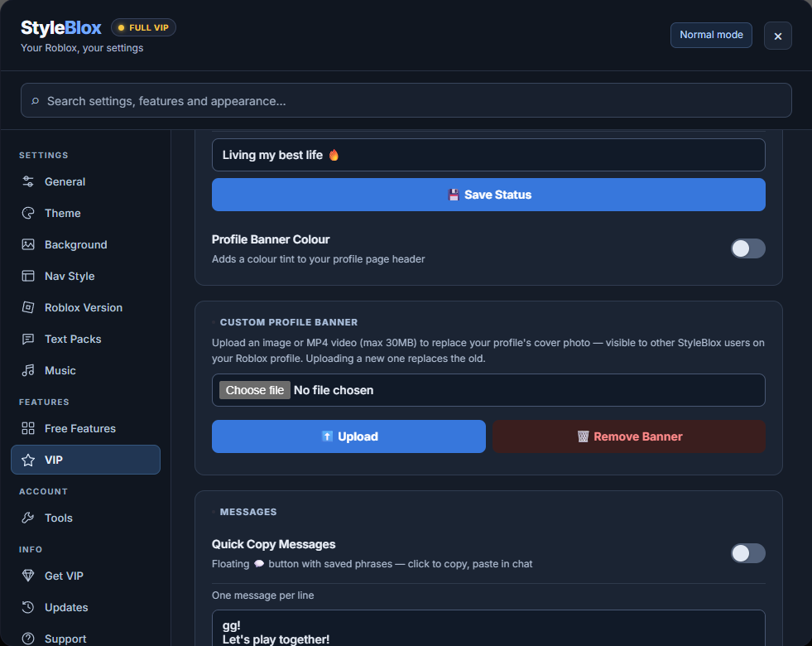Enable Profile Banner Colour toggle

747,248
